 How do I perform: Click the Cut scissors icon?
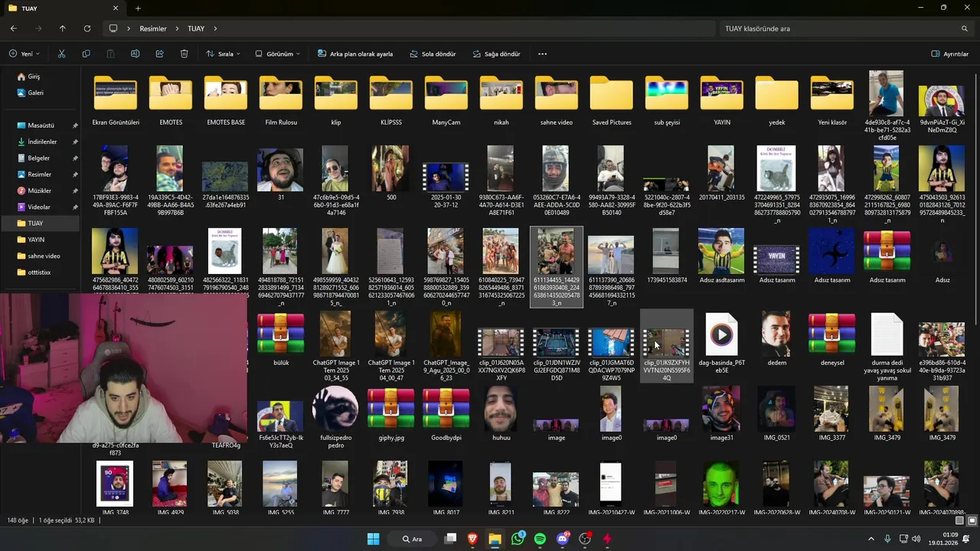61,54
